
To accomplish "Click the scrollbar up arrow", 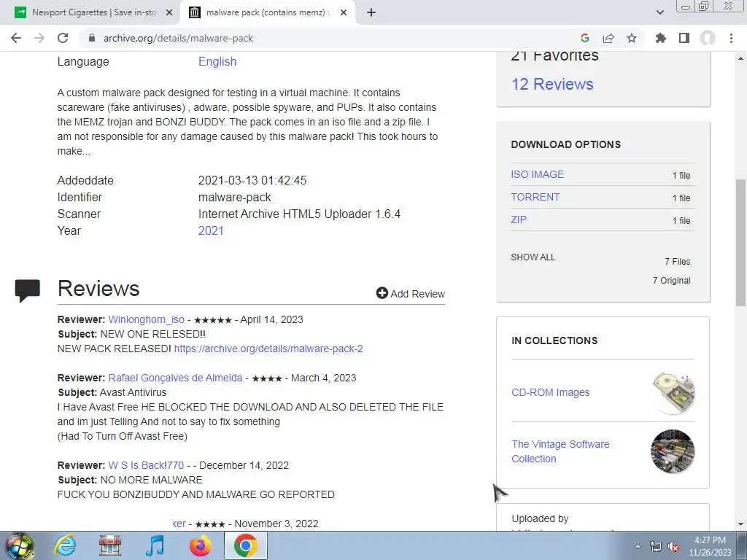I will (x=740, y=58).
